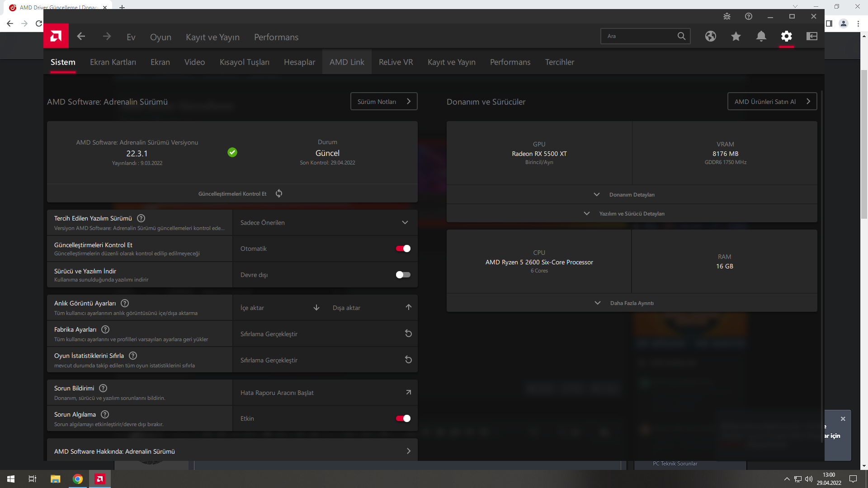
Task: Open AMD Software Hakkında row chevron
Action: (x=409, y=451)
